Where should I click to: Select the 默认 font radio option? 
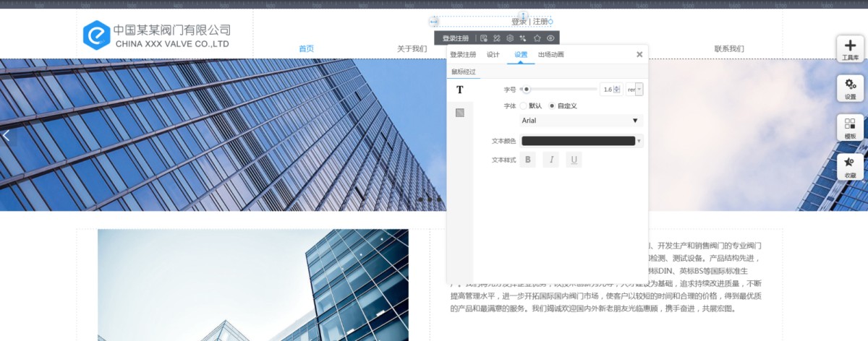point(524,105)
